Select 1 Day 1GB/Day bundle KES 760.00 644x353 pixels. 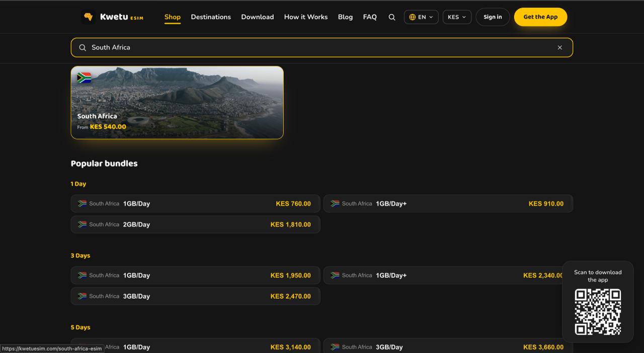click(x=195, y=204)
